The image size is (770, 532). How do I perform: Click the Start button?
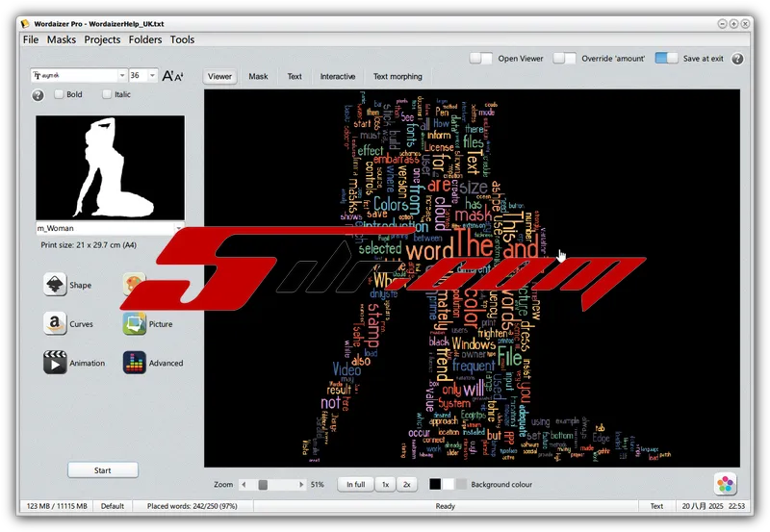(103, 470)
